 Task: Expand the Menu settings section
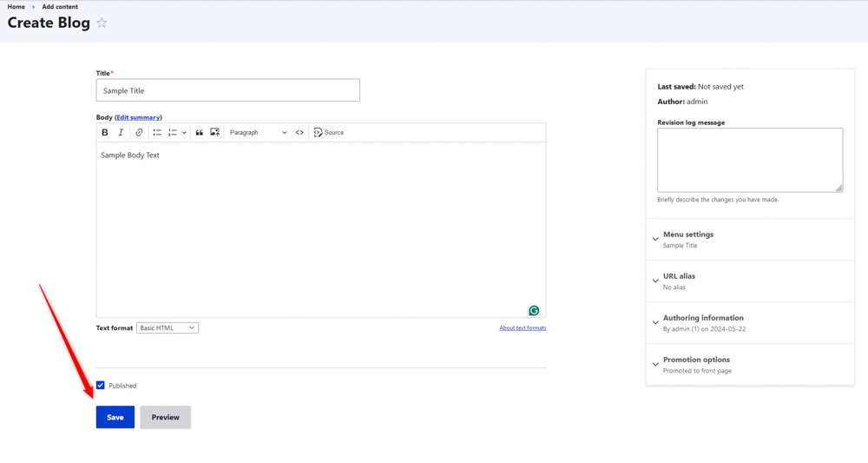[750, 239]
